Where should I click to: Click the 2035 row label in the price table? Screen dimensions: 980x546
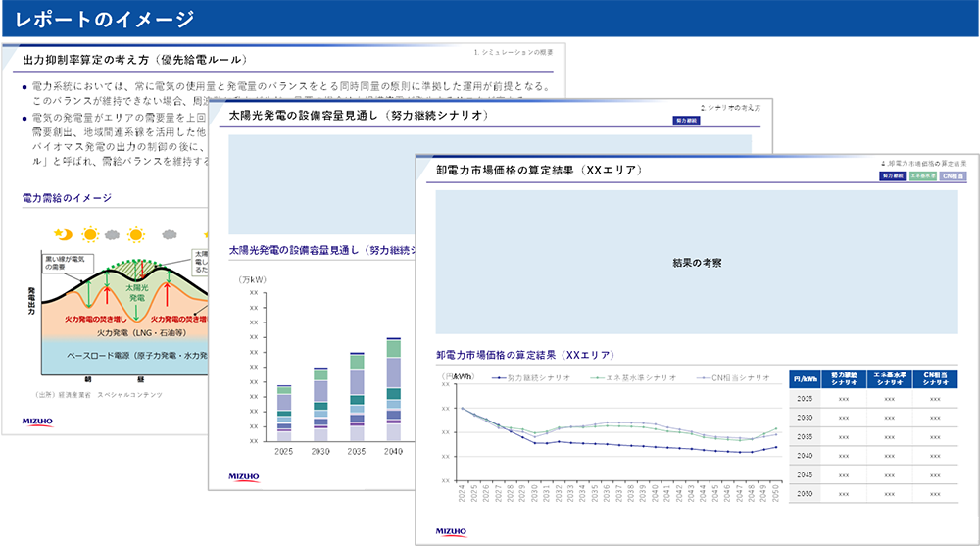coord(805,436)
